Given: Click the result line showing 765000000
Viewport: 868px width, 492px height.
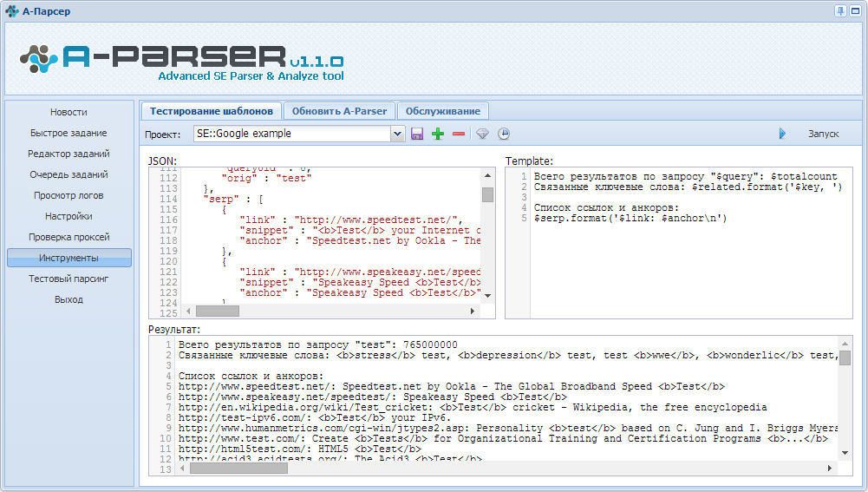Looking at the screenshot, I should pos(317,344).
